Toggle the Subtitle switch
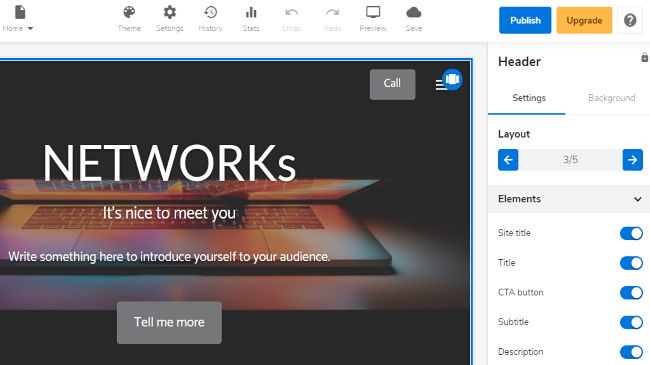 point(631,322)
